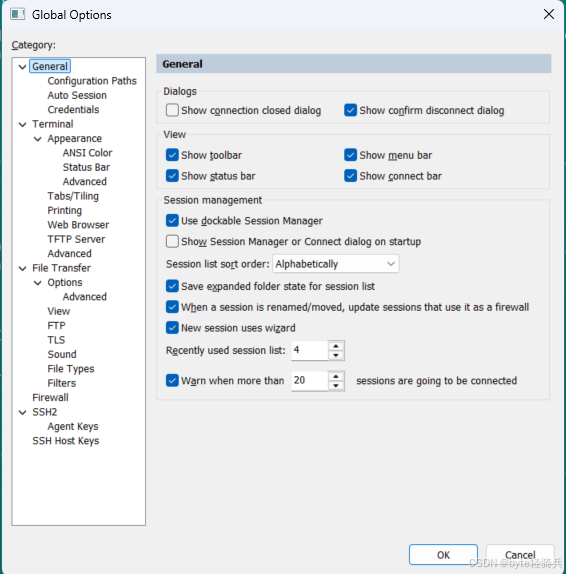Image resolution: width=566 pixels, height=574 pixels.
Task: Open the Tabs/Tiling category
Action: pyautogui.click(x=73, y=196)
